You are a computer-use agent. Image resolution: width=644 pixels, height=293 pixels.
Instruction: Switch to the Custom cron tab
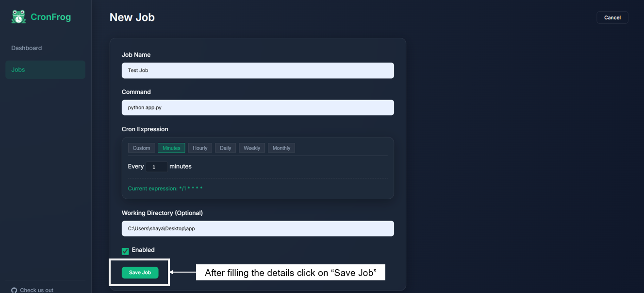142,148
